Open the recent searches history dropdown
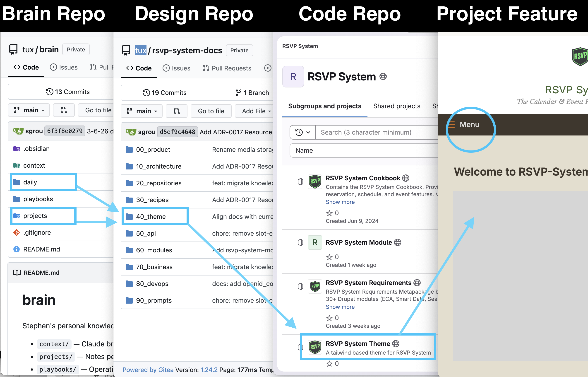588x377 pixels. tap(302, 133)
